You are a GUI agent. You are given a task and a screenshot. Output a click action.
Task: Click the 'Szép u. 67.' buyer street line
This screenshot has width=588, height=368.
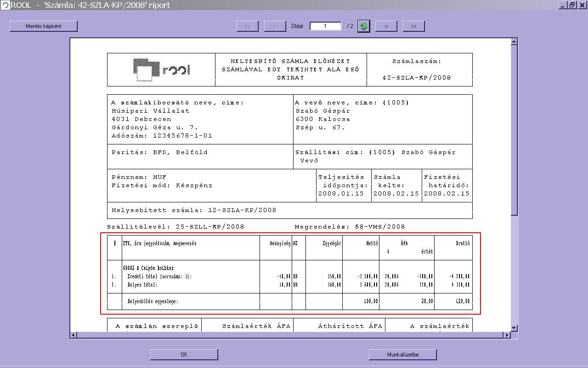320,127
